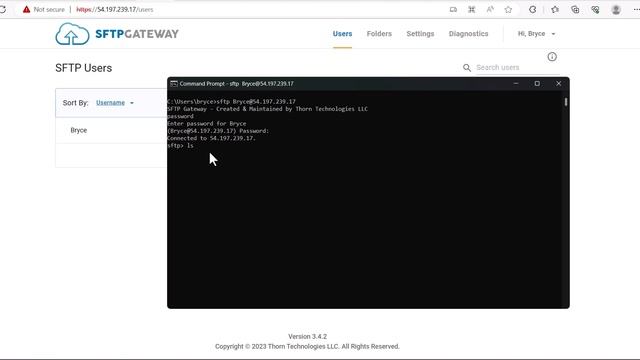The image size is (640, 360).
Task: Close the Command Prompt window
Action: (558, 84)
